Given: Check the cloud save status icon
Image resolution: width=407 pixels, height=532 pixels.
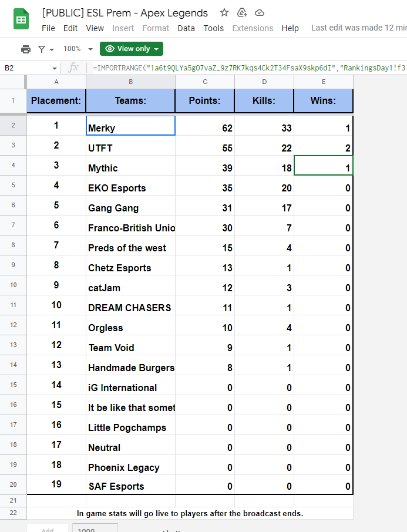Looking at the screenshot, I should (260, 13).
